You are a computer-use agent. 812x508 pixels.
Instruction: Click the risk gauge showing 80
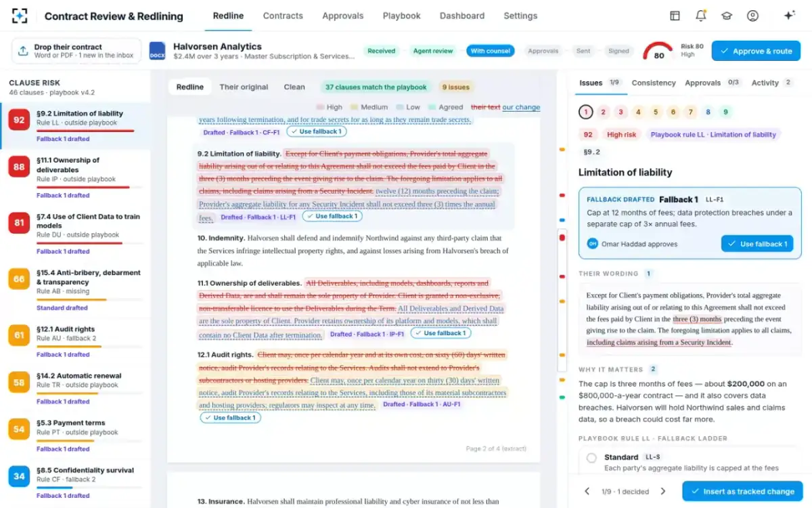coord(658,51)
